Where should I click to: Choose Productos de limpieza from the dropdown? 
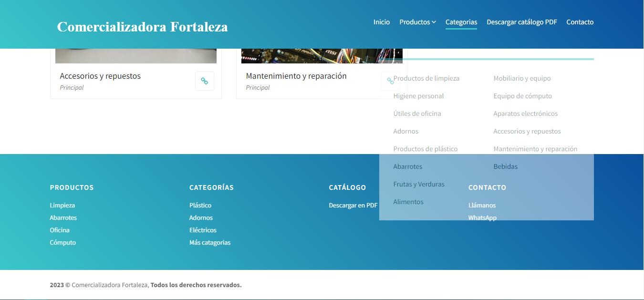pos(426,78)
